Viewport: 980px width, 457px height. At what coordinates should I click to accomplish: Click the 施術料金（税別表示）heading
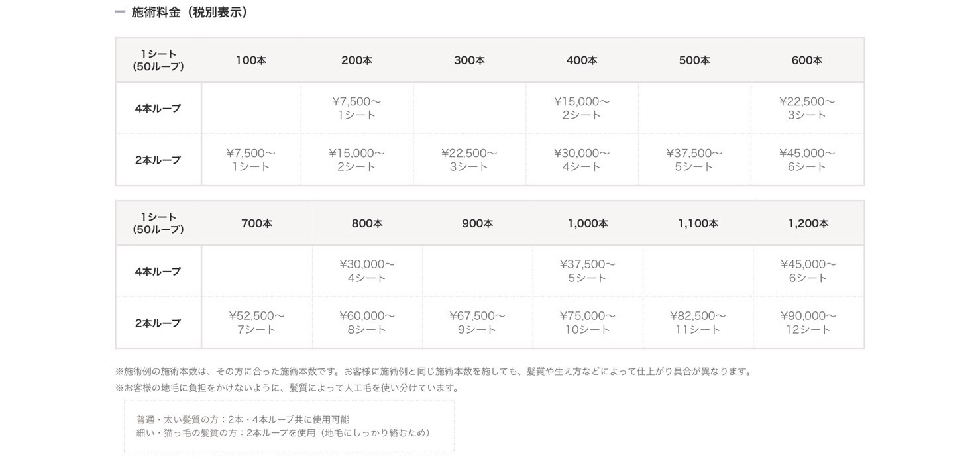click(190, 12)
